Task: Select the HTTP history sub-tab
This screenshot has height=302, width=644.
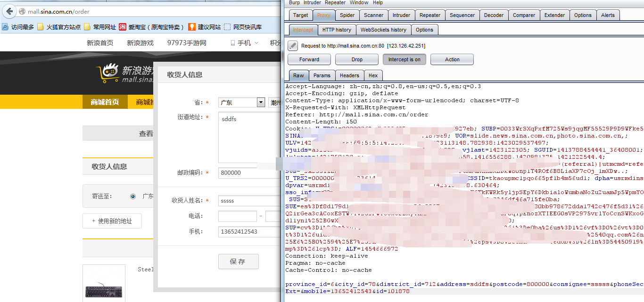Action: (x=337, y=30)
